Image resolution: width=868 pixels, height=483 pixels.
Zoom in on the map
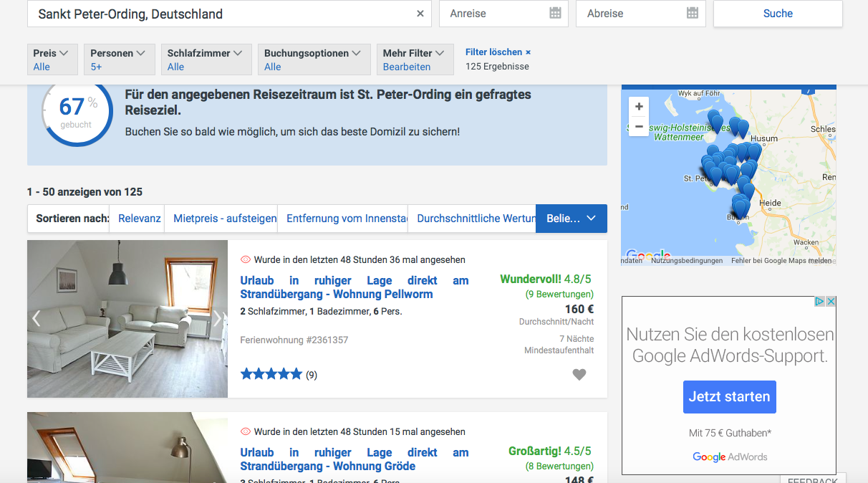coord(639,106)
